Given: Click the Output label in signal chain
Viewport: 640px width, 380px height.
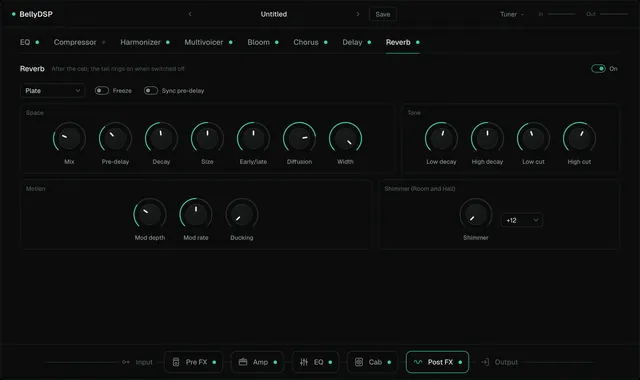Looking at the screenshot, I should click(506, 362).
